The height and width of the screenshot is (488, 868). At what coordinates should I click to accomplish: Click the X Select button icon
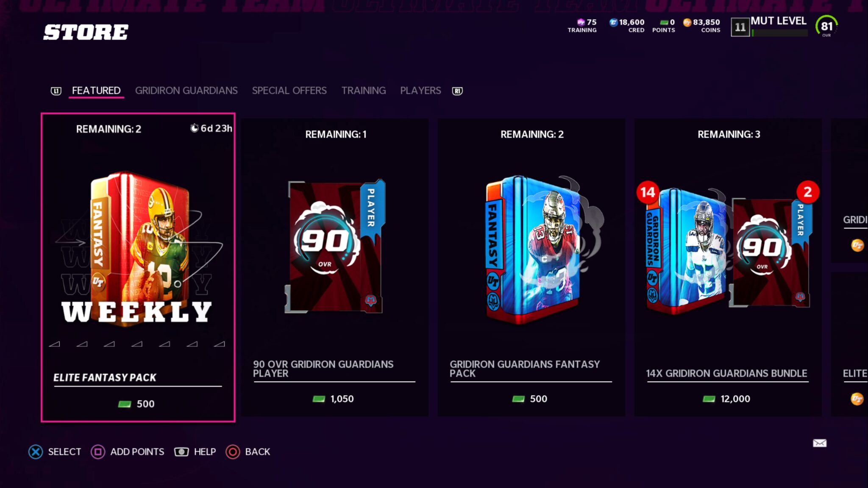(36, 452)
